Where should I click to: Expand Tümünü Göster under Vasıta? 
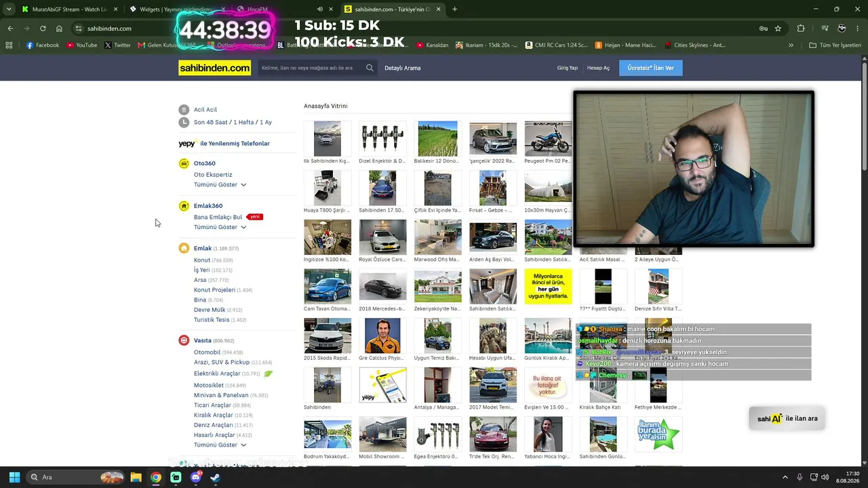coord(220,445)
